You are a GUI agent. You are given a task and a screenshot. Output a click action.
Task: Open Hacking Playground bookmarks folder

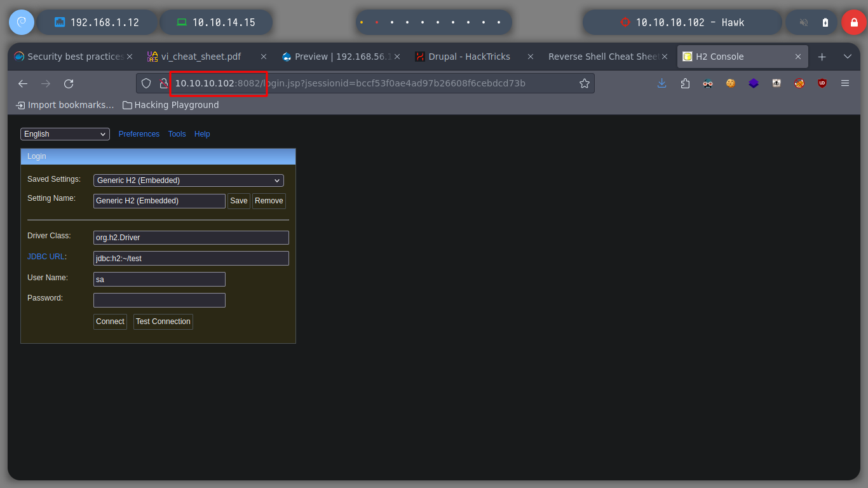coord(171,105)
